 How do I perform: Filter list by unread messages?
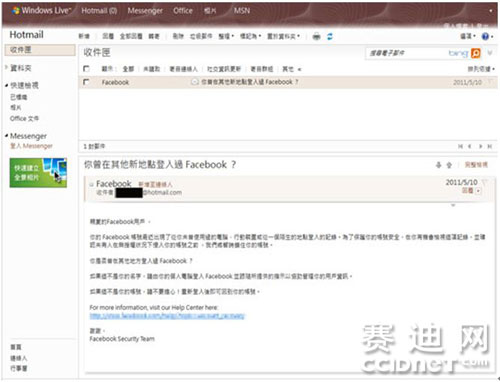152,69
